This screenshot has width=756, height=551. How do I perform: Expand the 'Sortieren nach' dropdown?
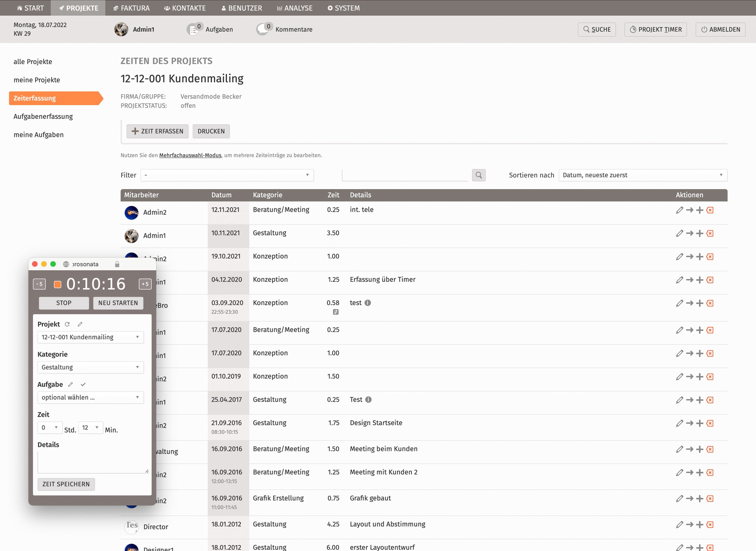point(643,175)
